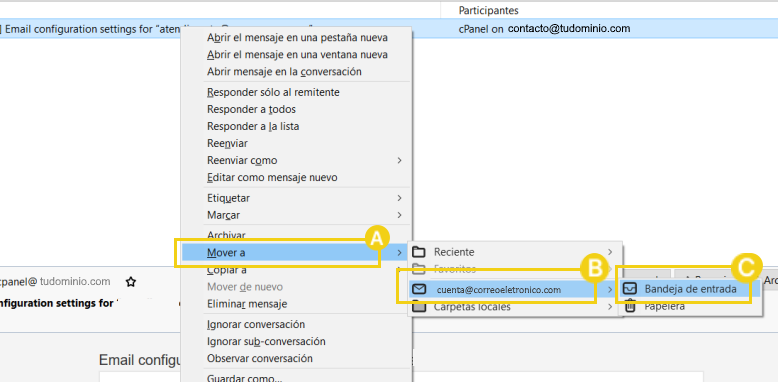778x382 pixels.
Task: Expand the Reenviar como arrow
Action: tap(399, 160)
